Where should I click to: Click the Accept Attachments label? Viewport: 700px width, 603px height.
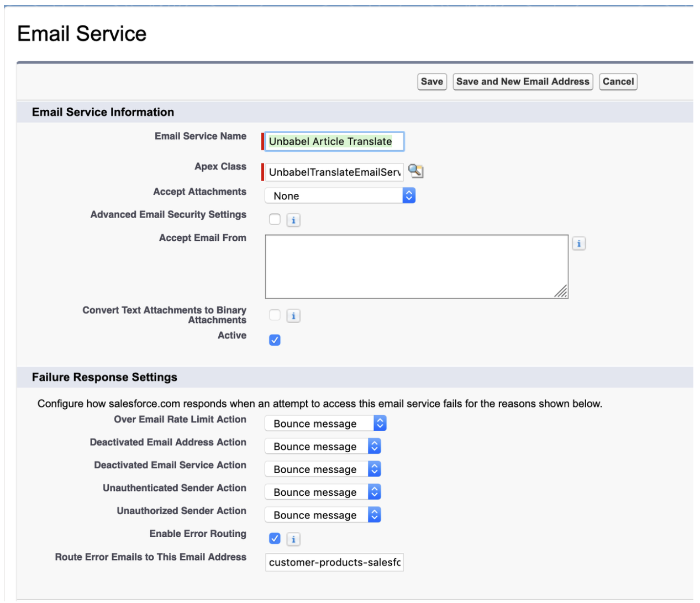[200, 192]
